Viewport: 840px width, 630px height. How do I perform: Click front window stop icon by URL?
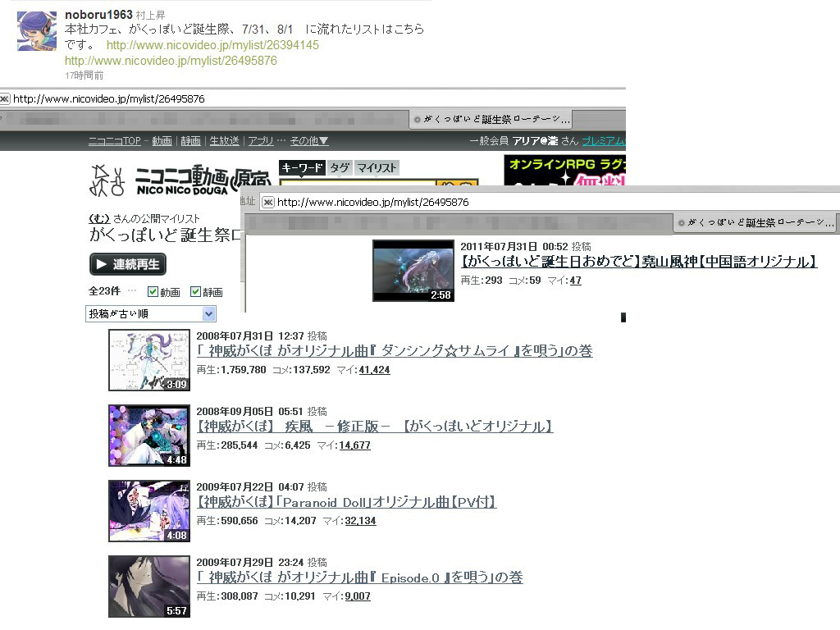[268, 202]
